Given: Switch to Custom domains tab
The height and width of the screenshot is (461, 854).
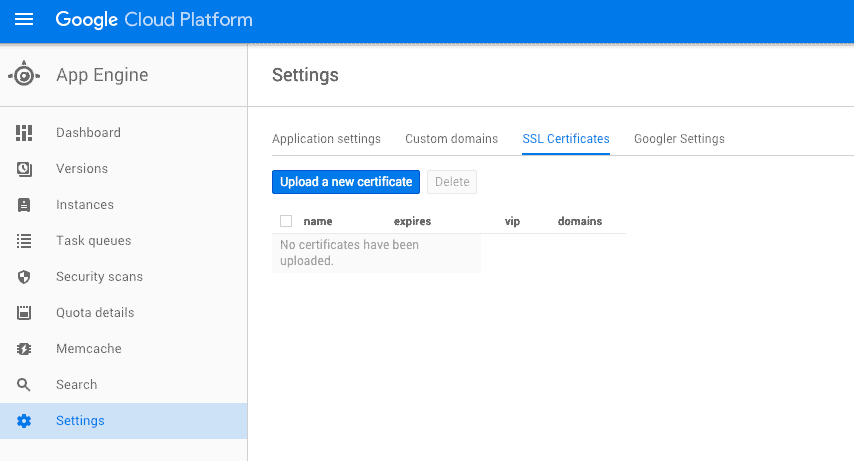Looking at the screenshot, I should [x=452, y=138].
